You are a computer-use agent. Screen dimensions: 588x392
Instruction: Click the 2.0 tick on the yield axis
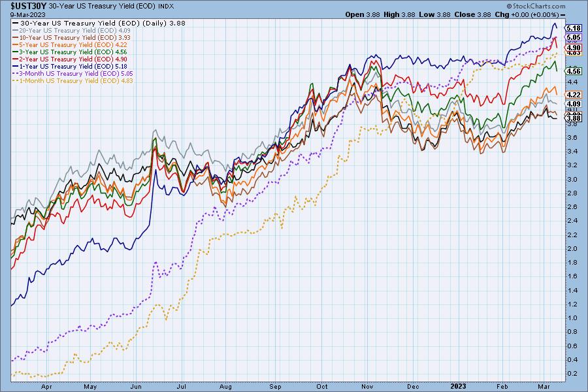[x=572, y=249]
